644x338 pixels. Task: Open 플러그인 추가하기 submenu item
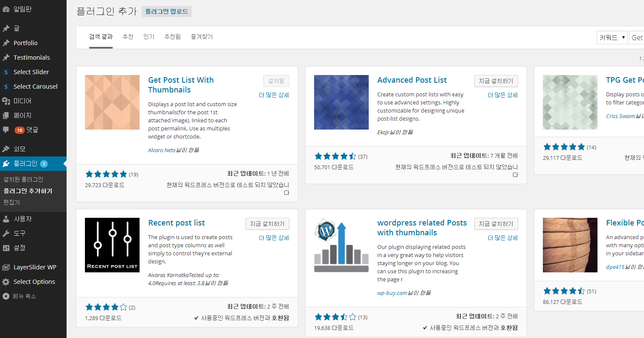(x=28, y=191)
